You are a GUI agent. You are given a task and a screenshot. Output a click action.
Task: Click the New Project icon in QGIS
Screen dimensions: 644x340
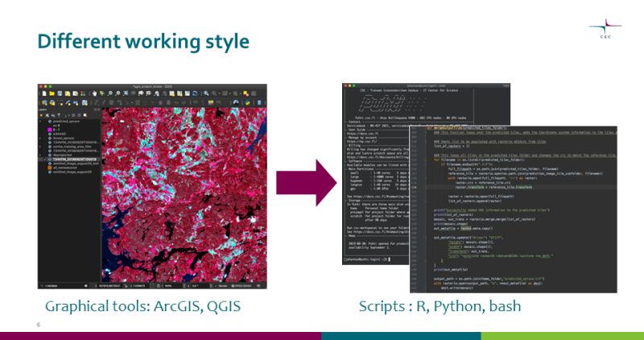pyautogui.click(x=44, y=93)
